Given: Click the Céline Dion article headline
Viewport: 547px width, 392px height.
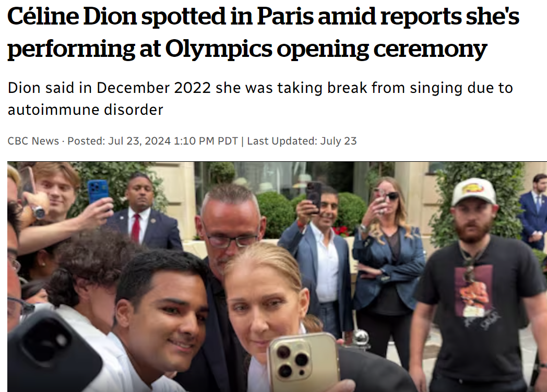Looking at the screenshot, I should point(264,32).
